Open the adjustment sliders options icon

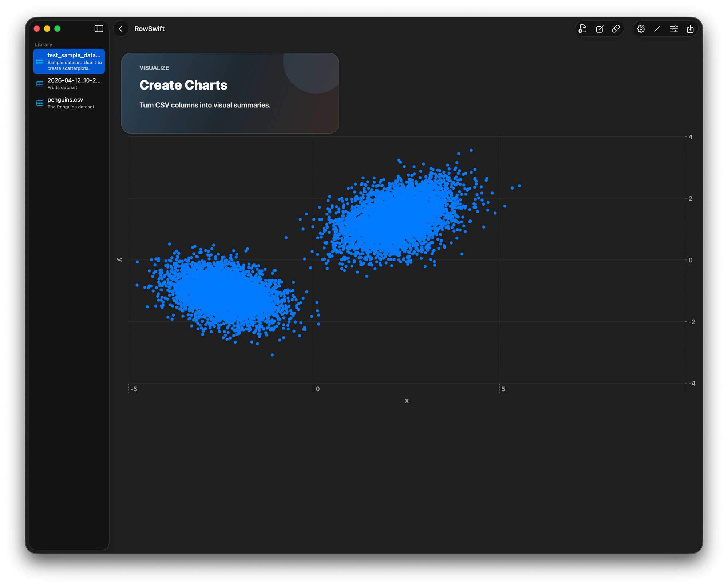[674, 29]
